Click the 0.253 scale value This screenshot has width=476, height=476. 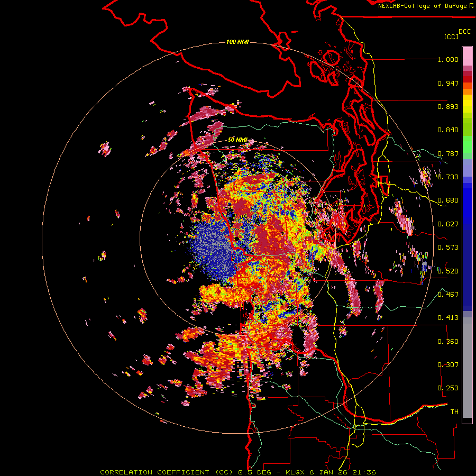pyautogui.click(x=448, y=388)
